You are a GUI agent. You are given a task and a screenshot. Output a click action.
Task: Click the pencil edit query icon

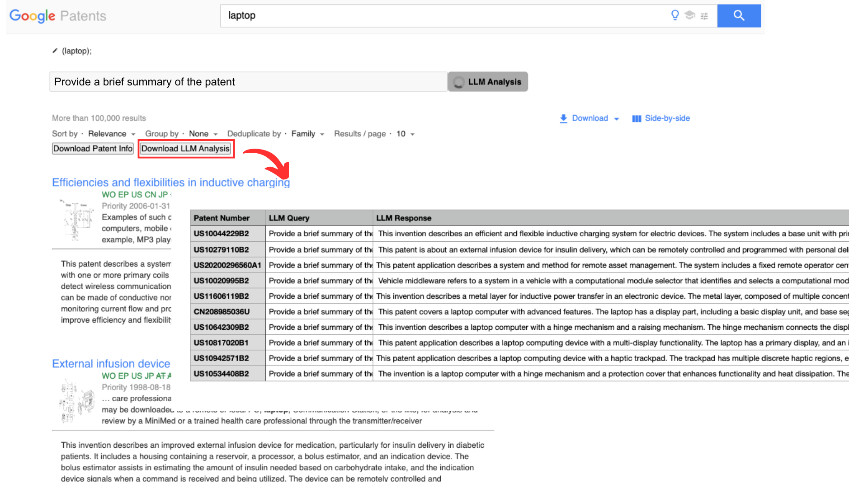pos(55,51)
